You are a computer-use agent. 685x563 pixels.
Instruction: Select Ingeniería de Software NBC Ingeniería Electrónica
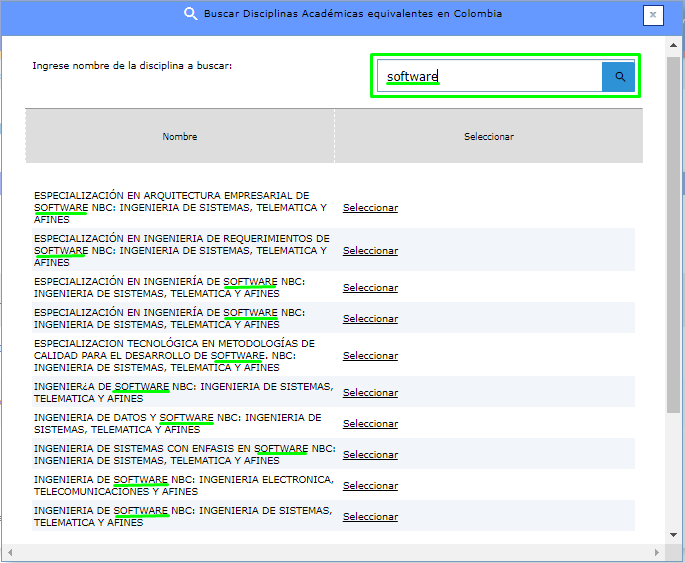[x=370, y=486]
